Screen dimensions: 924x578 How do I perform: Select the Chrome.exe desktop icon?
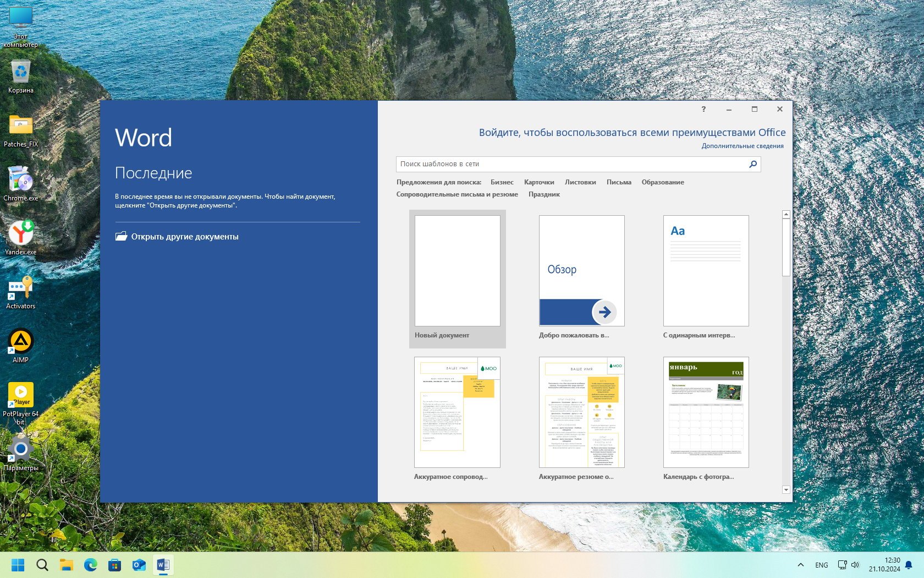tap(20, 184)
